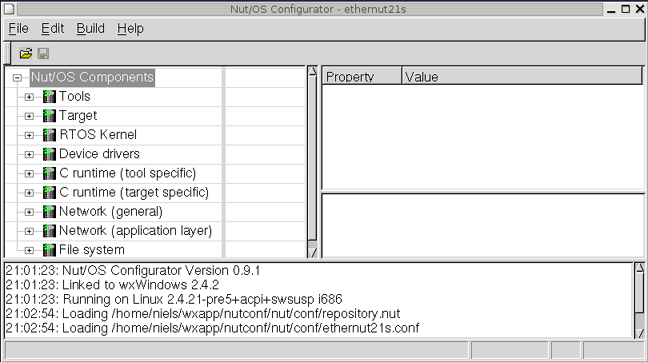Click log line 'Nut/OS Configurator Version 0.9.1'
This screenshot has height=362, width=648.
[x=133, y=270]
